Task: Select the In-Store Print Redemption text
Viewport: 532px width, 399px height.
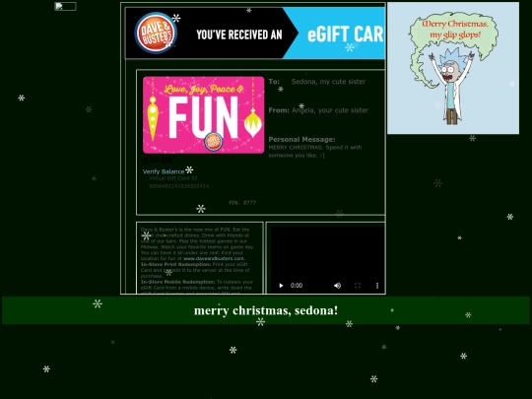Action: tap(175, 264)
